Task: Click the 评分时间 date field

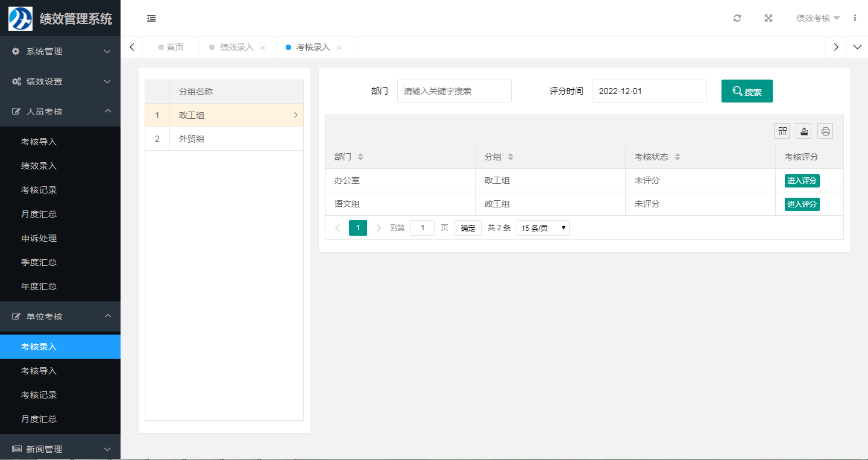Action: click(649, 91)
